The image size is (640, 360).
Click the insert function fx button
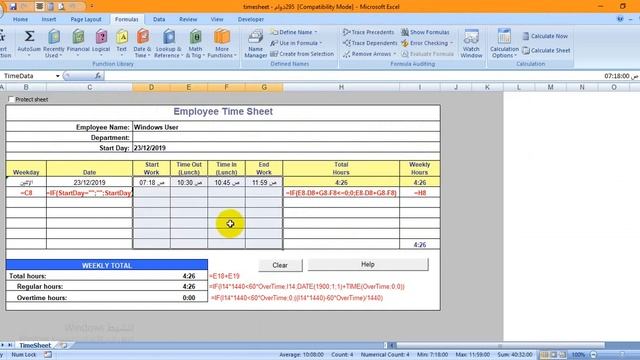[x=98, y=76]
